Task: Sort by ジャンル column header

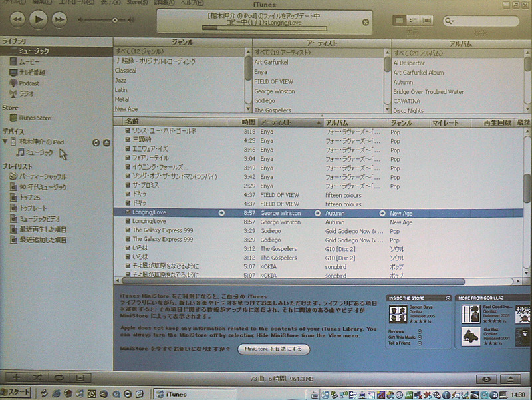Action: (x=408, y=123)
